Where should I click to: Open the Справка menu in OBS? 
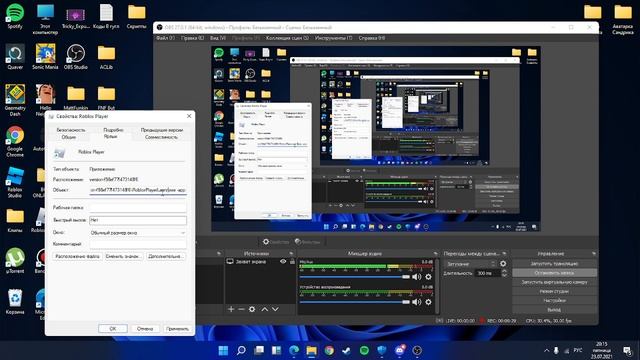pos(371,38)
